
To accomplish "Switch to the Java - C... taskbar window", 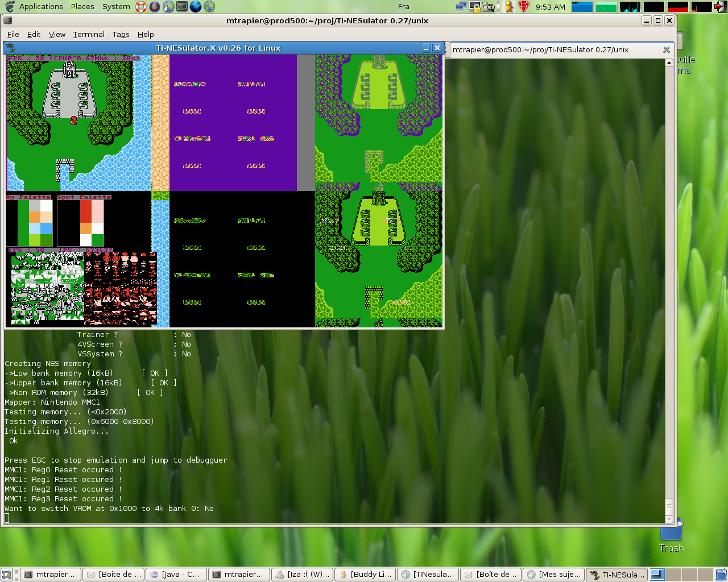I will click(x=176, y=575).
